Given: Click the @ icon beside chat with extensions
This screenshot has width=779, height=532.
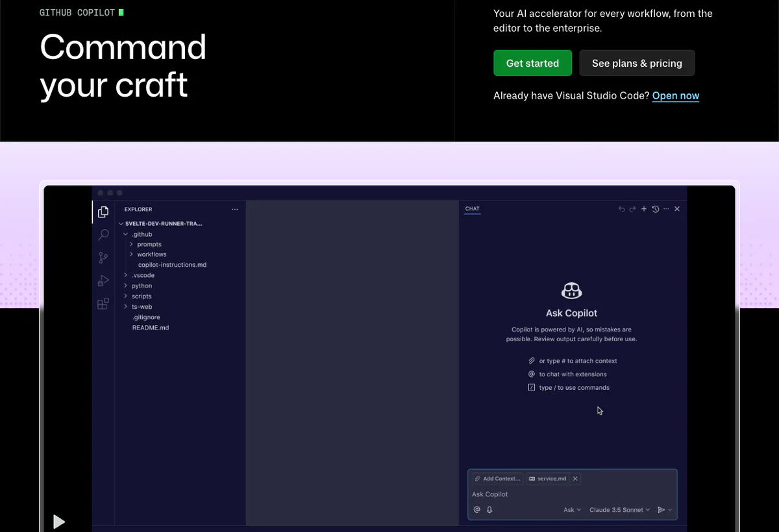Looking at the screenshot, I should [x=532, y=374].
